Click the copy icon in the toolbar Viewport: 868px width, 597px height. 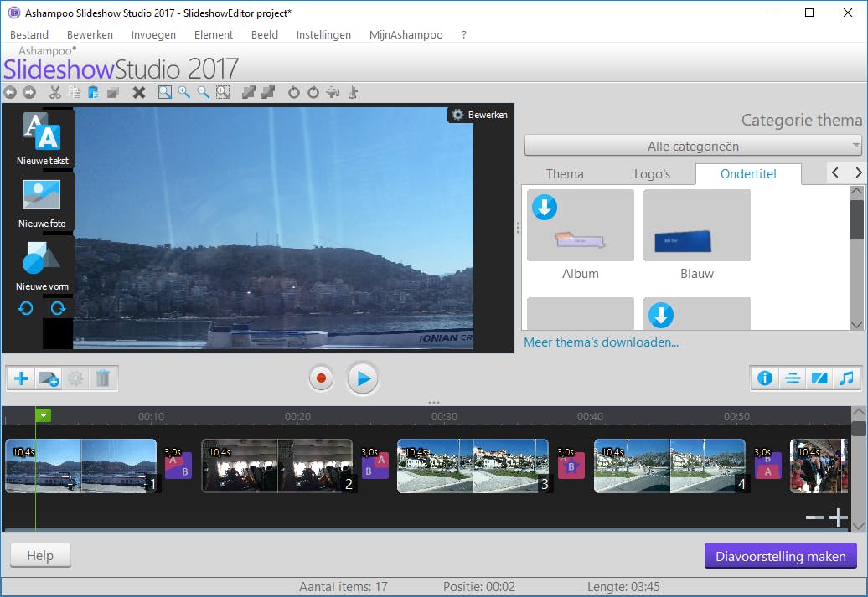pos(75,92)
